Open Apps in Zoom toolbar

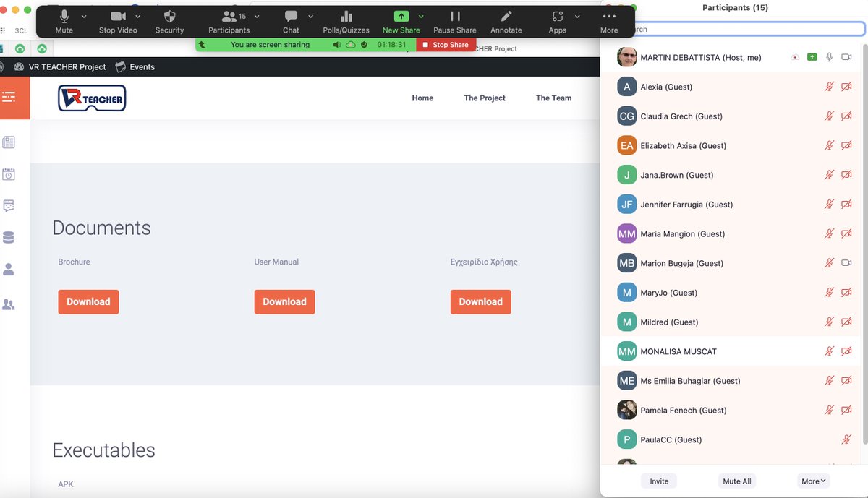557,22
